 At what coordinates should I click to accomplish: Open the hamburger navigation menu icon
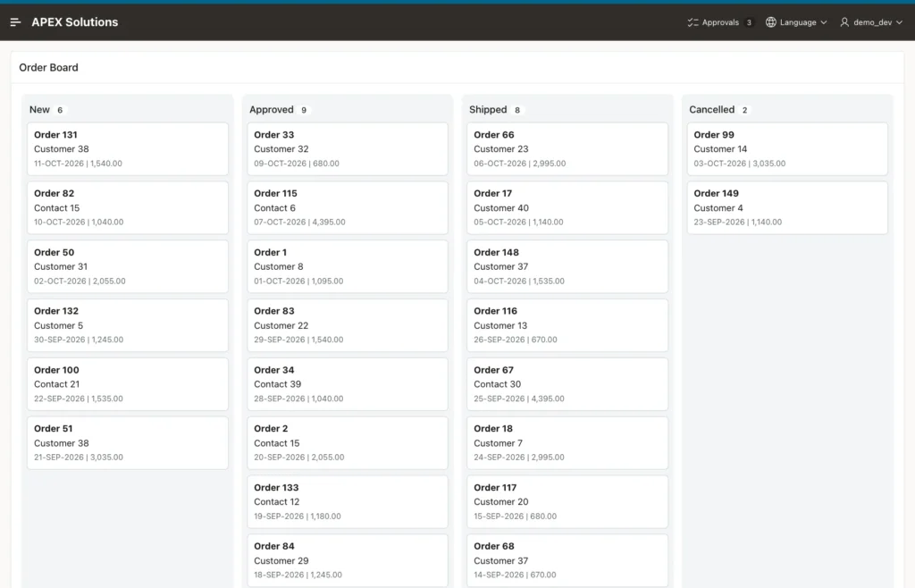point(16,22)
